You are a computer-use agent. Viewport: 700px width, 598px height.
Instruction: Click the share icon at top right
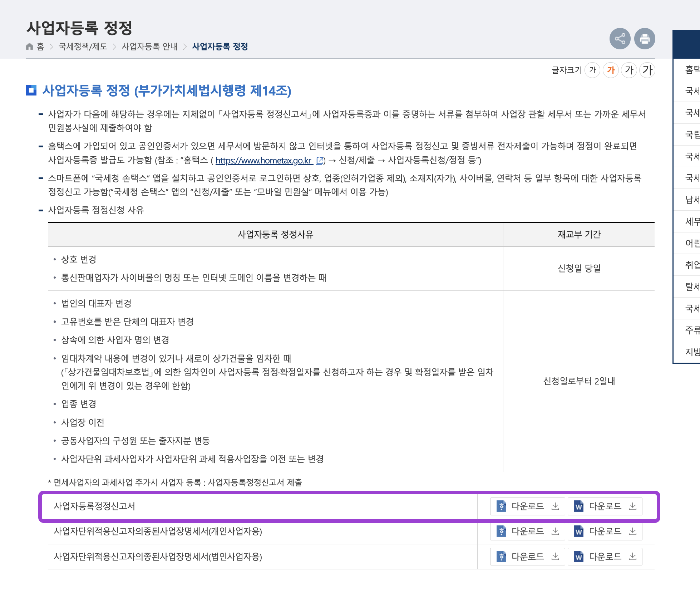coord(620,39)
